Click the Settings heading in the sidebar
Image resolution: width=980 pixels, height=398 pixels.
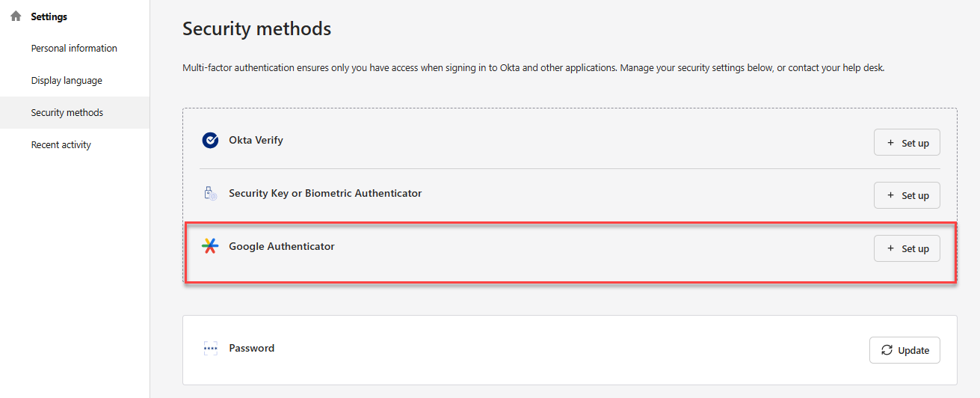tap(49, 16)
